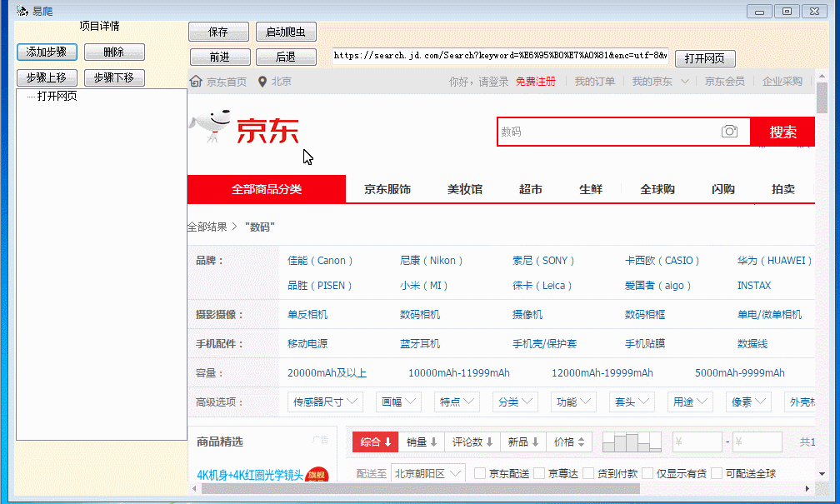Click the 删除 button

(114, 52)
